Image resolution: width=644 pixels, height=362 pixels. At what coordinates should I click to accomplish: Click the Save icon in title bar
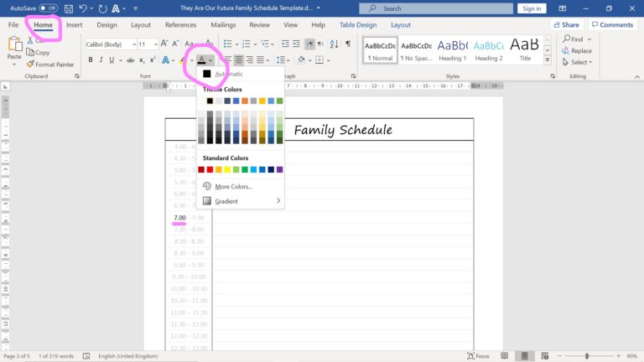point(67,8)
